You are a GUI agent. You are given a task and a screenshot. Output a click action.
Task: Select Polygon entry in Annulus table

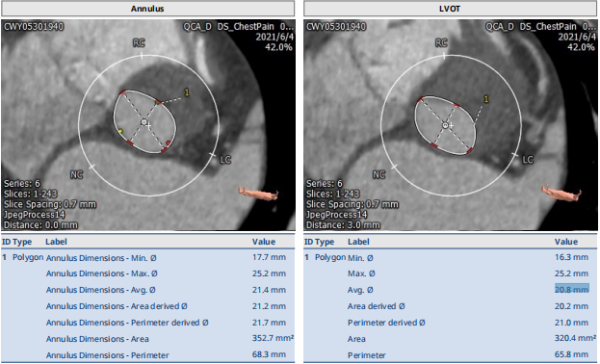pyautogui.click(x=28, y=257)
